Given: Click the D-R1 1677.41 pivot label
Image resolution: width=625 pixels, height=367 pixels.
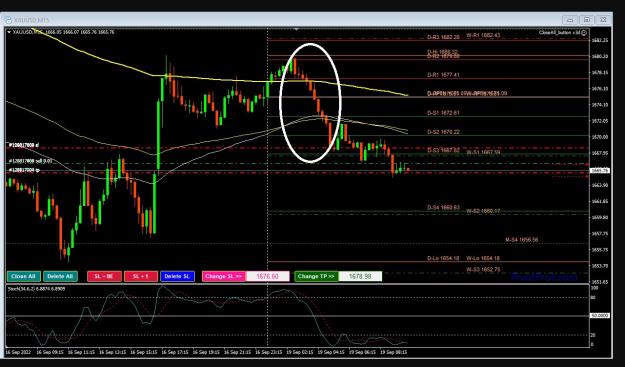Looking at the screenshot, I should click(x=443, y=75).
